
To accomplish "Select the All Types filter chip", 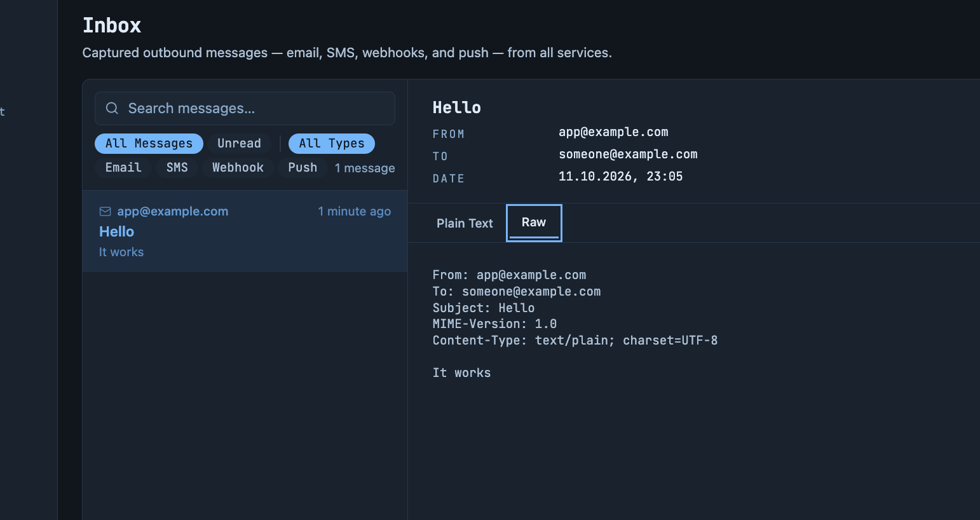I will click(332, 144).
